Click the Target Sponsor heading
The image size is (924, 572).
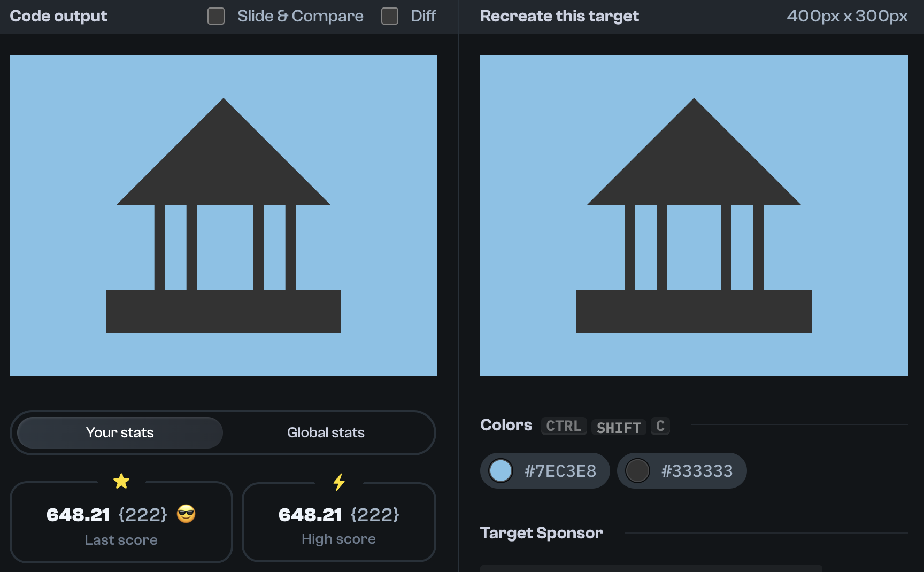541,533
